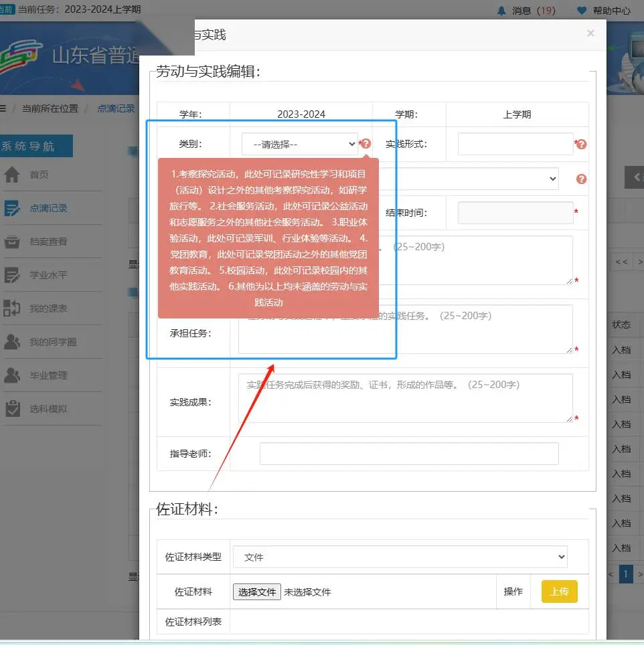Click the text area above 承担任务
This screenshot has width=644, height=645.
click(x=475, y=260)
